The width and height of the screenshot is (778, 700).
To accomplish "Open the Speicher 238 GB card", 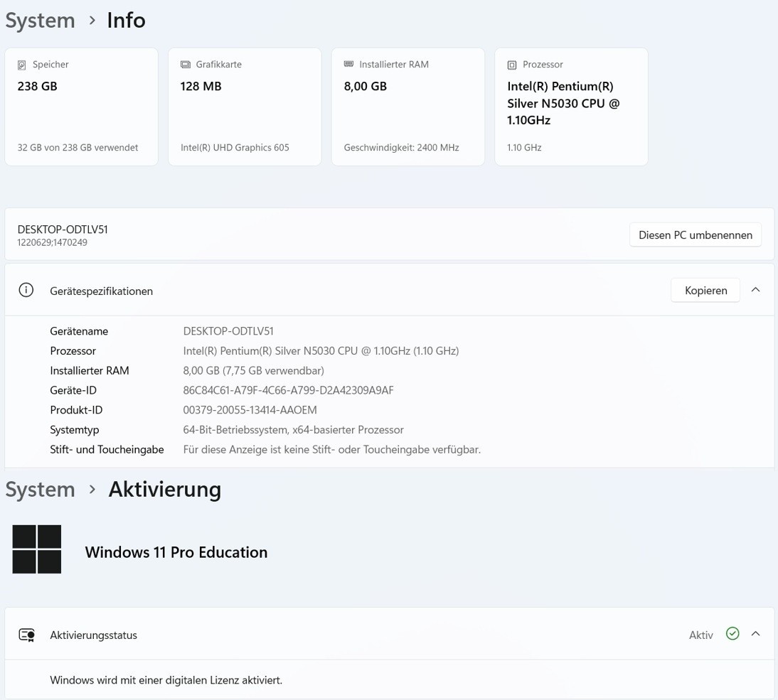I will (x=81, y=107).
